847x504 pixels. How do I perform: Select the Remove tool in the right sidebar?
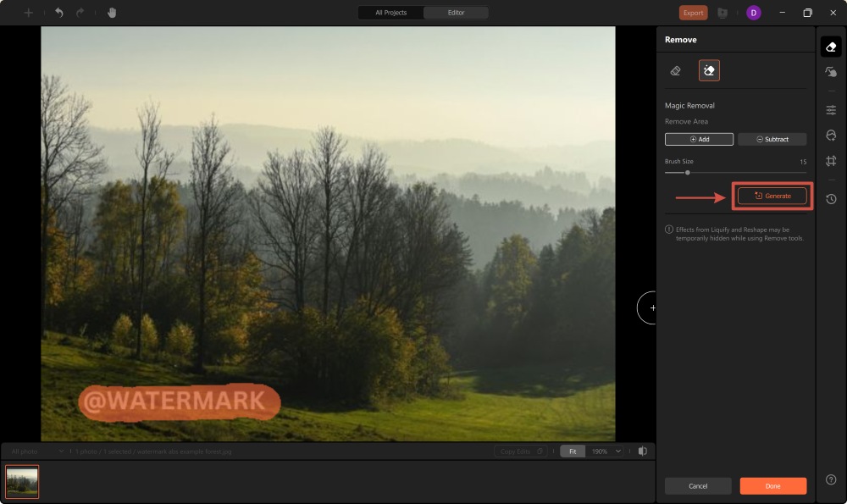(x=831, y=47)
